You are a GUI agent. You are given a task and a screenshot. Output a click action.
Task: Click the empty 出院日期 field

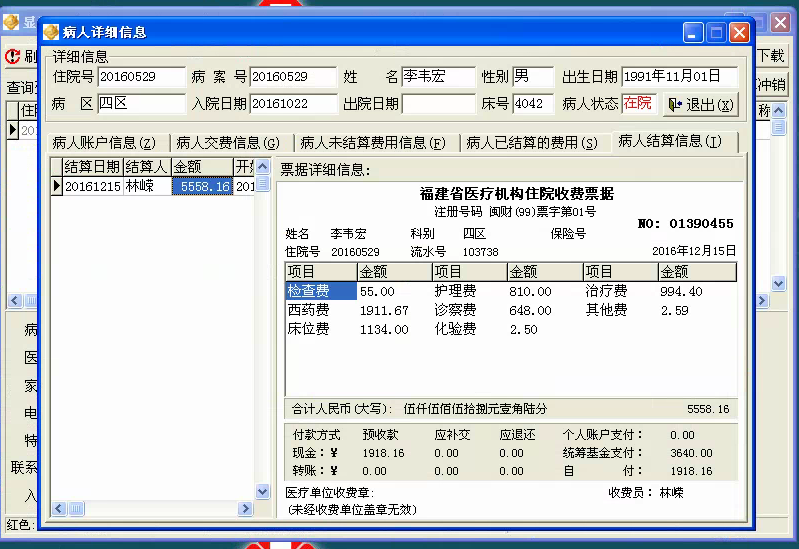(438, 103)
